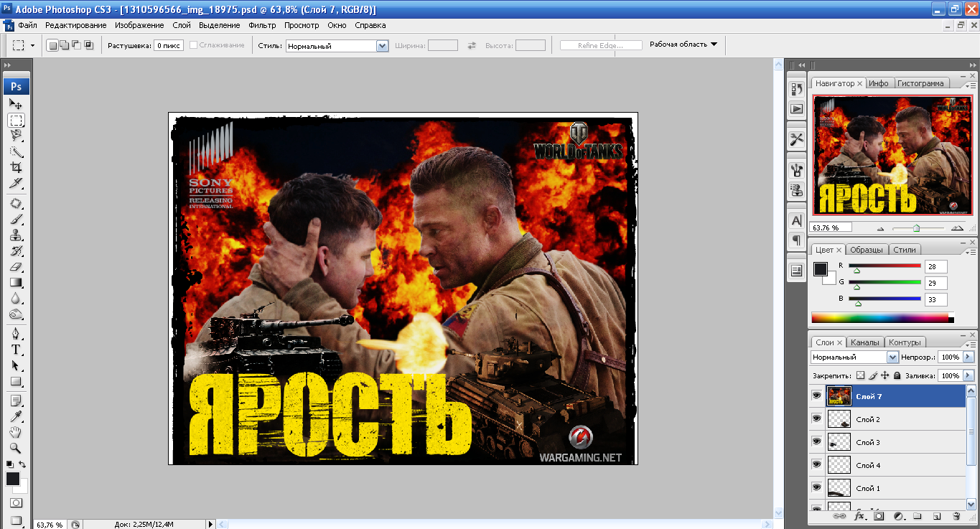Open the Layers panel options menu

971,344
